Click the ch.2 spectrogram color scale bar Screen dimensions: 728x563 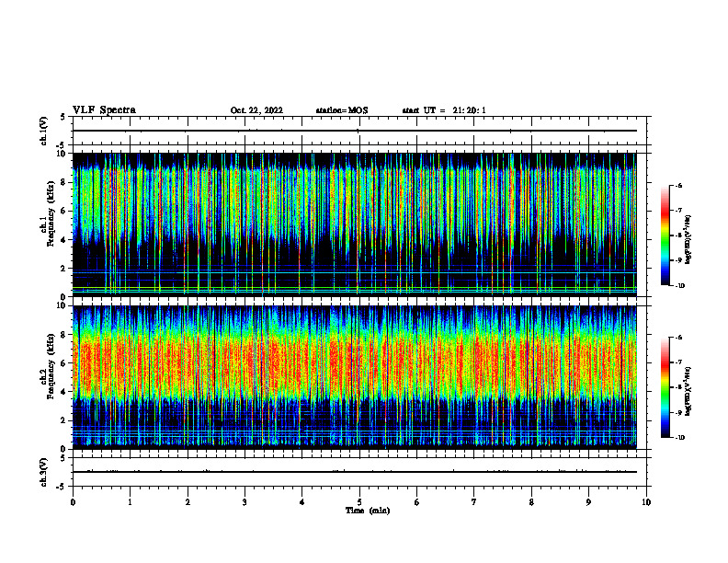665,387
